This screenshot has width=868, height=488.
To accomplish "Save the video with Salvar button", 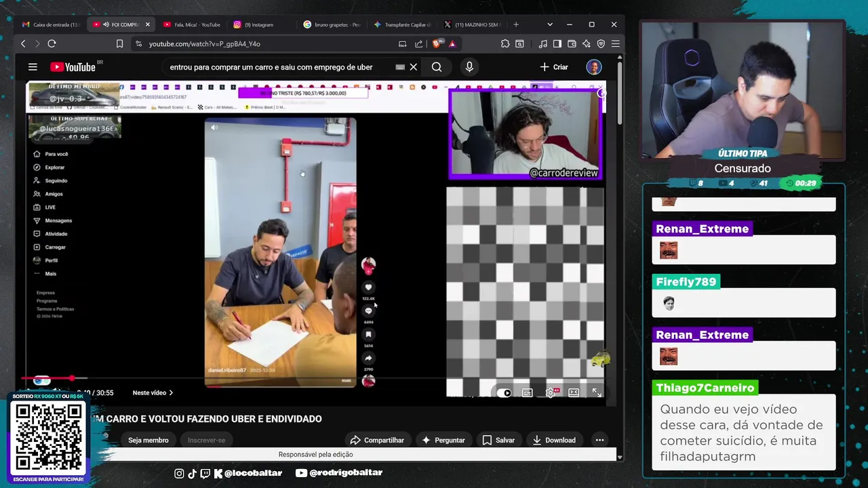I will click(498, 440).
